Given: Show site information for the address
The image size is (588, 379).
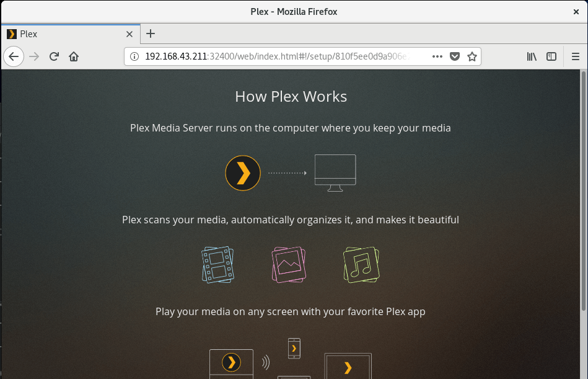Looking at the screenshot, I should [x=134, y=56].
